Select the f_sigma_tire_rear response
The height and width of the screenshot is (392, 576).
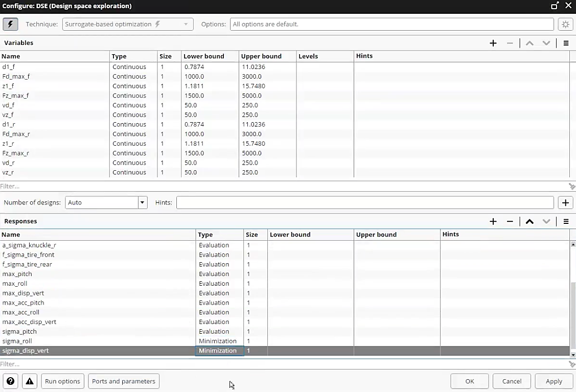(x=27, y=264)
